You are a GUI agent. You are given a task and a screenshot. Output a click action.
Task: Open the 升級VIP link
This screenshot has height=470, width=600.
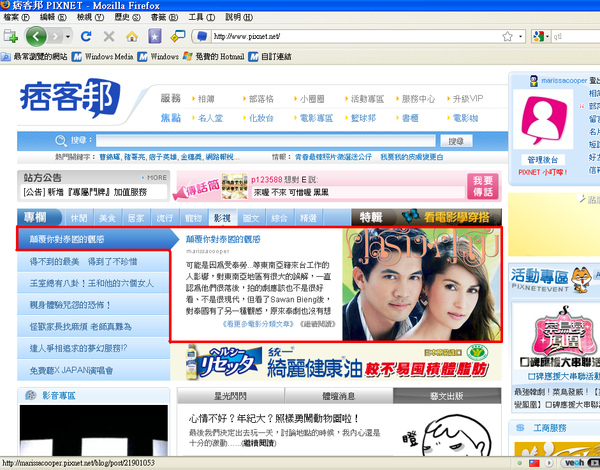pyautogui.click(x=468, y=99)
